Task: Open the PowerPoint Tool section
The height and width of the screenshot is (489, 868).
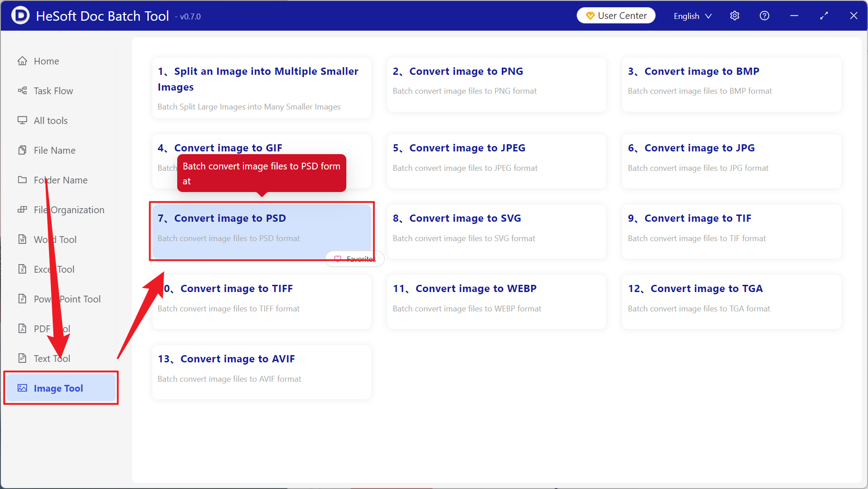Action: 60,299
